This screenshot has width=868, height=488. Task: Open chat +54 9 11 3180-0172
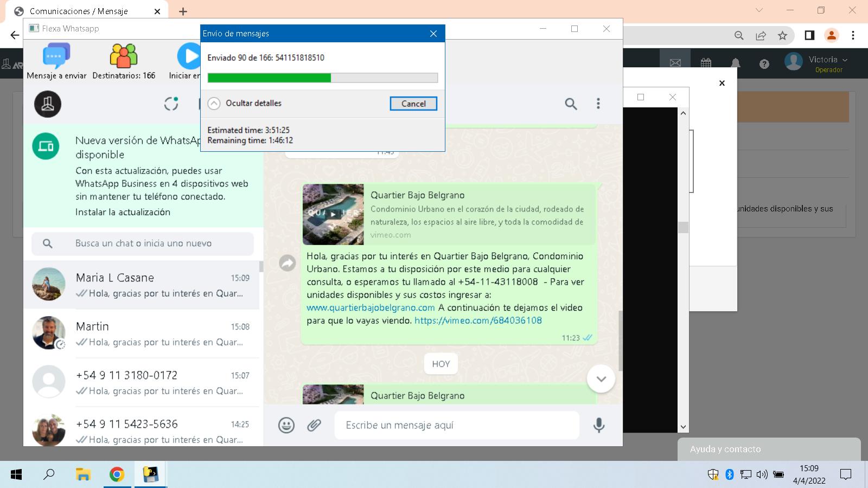click(x=141, y=382)
